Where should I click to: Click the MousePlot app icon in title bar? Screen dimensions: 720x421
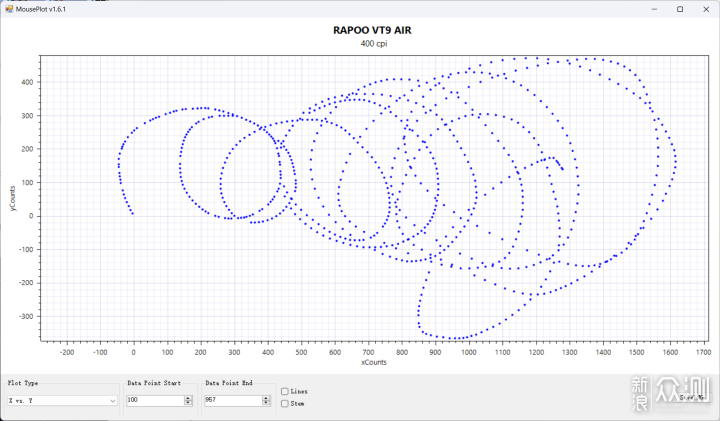[9, 9]
